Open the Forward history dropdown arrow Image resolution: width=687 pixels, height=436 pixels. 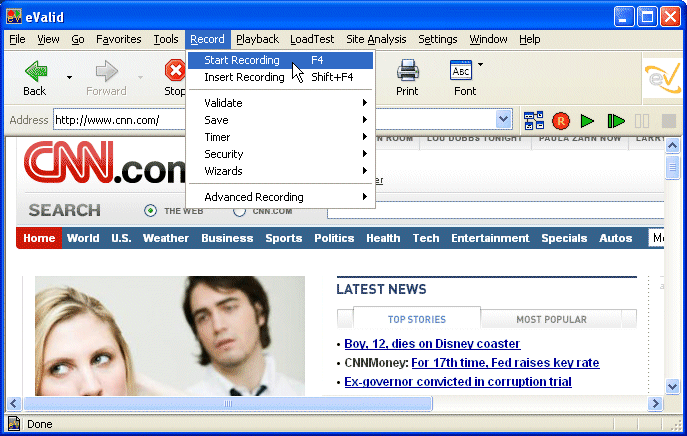(x=140, y=78)
